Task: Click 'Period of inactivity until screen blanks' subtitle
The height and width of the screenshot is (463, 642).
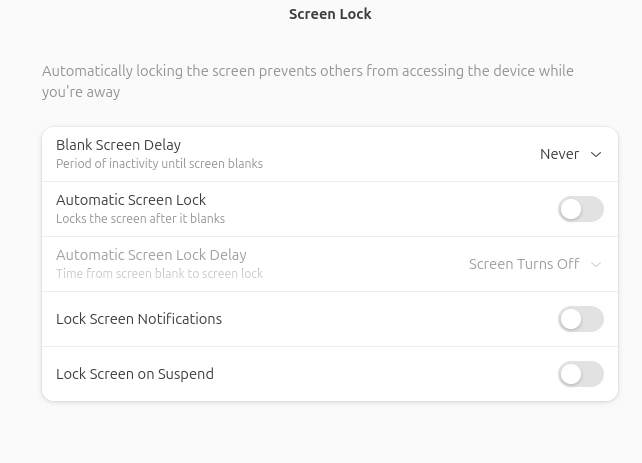Action: pyautogui.click(x=159, y=164)
